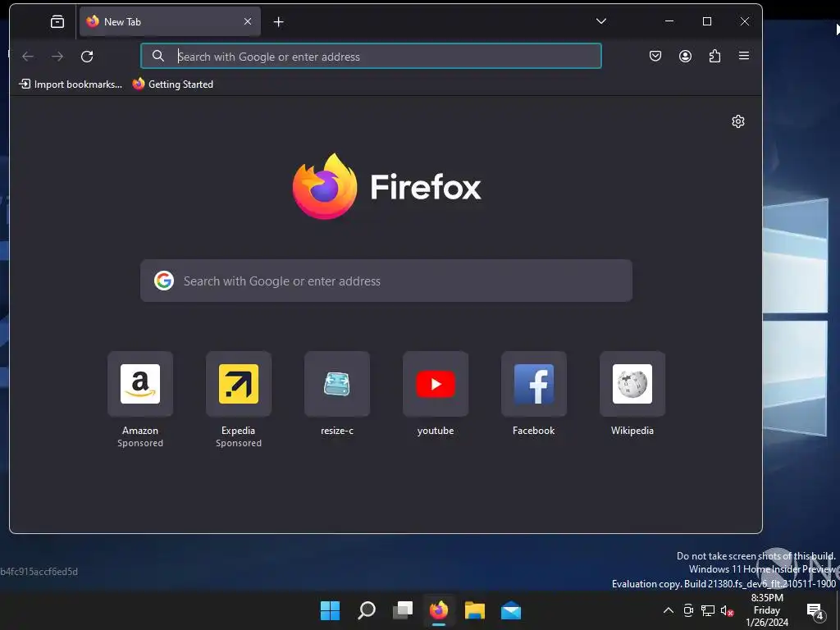Open new tab personalize gear icon
Image resolution: width=840 pixels, height=630 pixels.
click(x=737, y=121)
